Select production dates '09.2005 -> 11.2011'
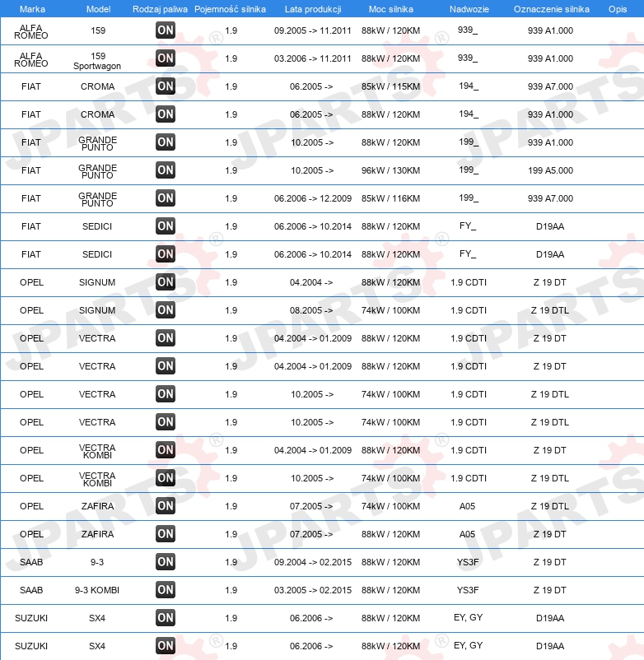 point(312,30)
